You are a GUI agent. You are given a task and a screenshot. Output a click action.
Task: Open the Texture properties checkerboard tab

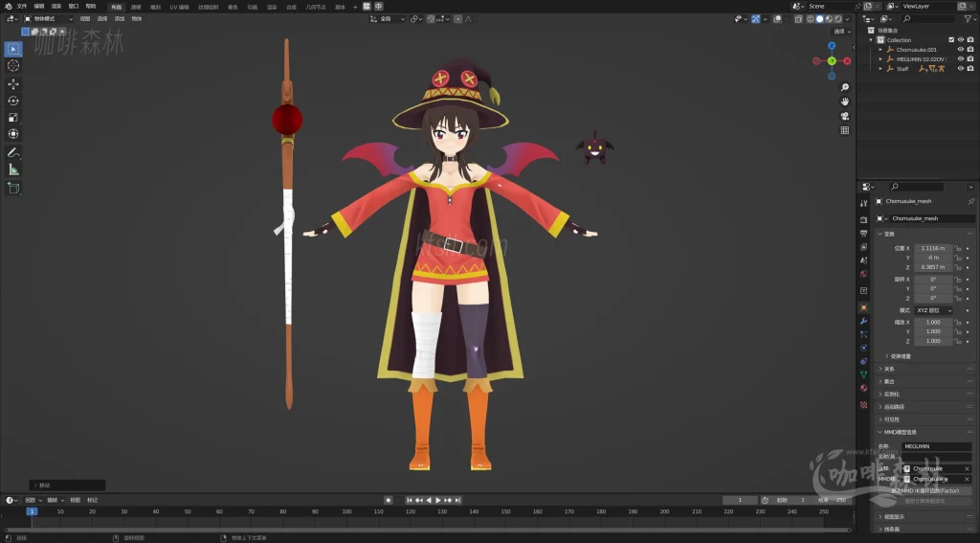[864, 405]
